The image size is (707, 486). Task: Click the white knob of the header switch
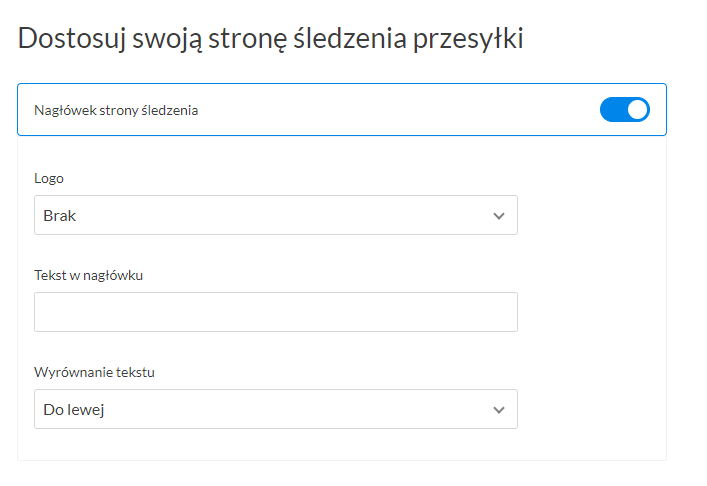637,110
